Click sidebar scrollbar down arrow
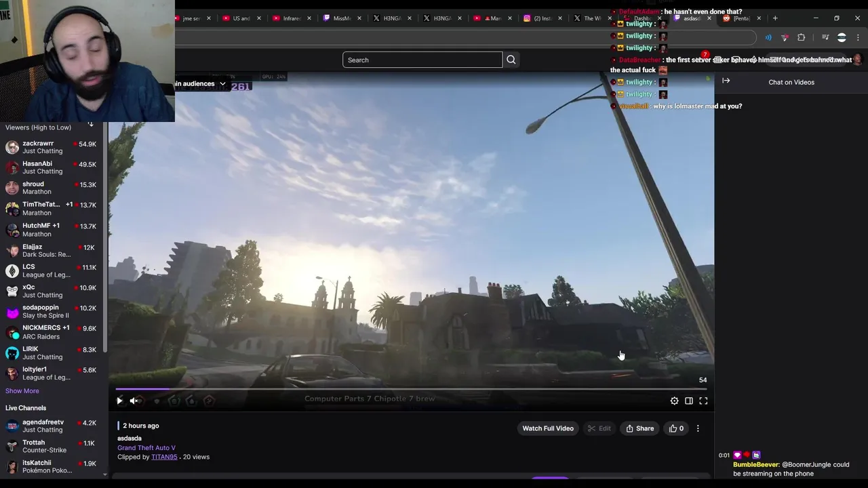This screenshot has width=868, height=488. tap(105, 475)
